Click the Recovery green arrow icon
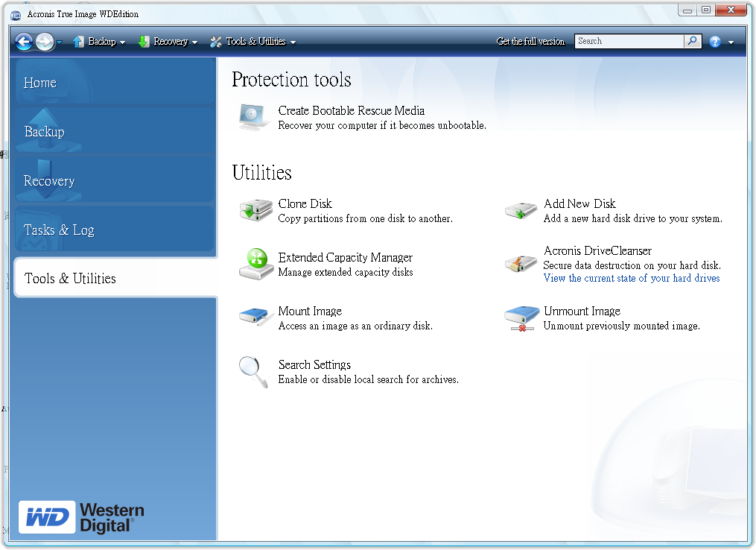Image resolution: width=756 pixels, height=550 pixels. click(143, 42)
